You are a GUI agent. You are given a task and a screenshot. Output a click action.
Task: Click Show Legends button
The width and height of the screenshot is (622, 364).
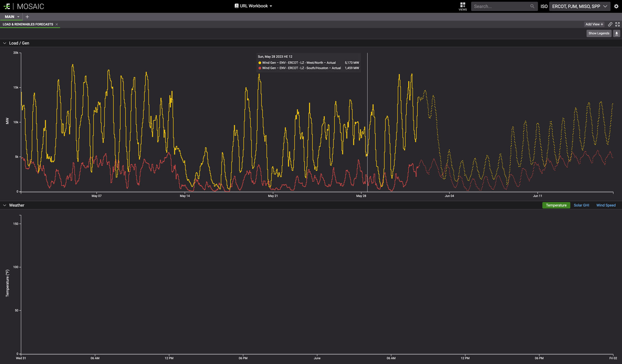point(599,33)
